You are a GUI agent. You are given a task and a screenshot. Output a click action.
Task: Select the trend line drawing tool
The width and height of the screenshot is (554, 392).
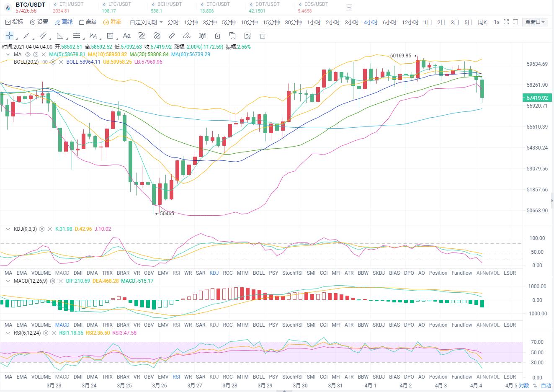point(26,36)
